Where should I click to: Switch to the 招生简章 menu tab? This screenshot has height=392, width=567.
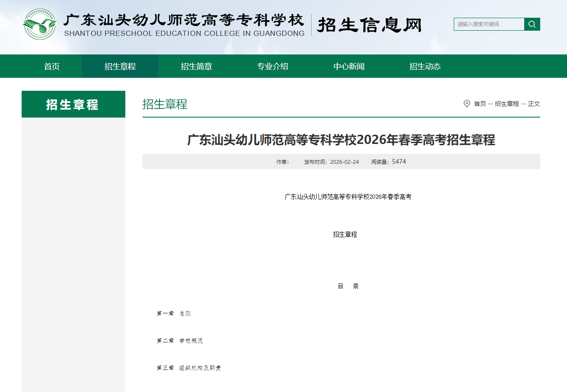[x=196, y=66]
